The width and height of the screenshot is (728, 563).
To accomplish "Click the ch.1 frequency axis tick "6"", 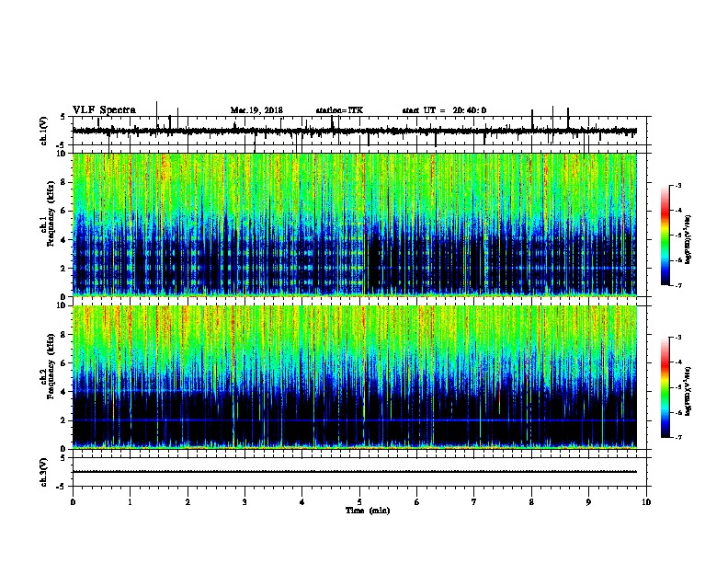I will coord(64,211).
